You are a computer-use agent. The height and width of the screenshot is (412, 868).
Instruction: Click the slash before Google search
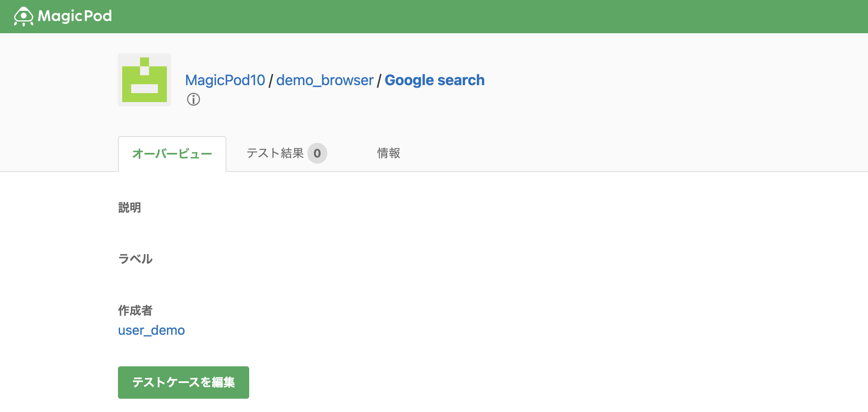379,81
